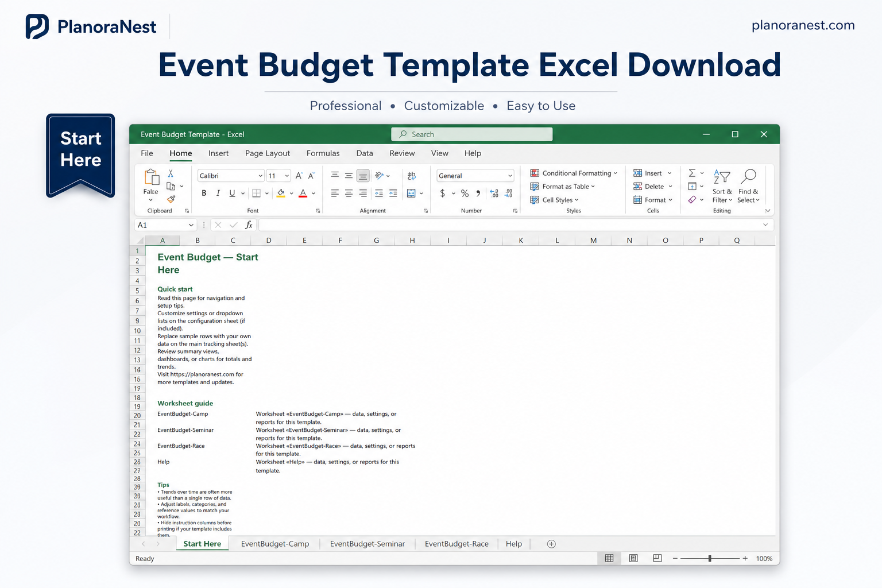Toggle Top Align in Alignment group
This screenshot has width=882, height=588.
[335, 176]
